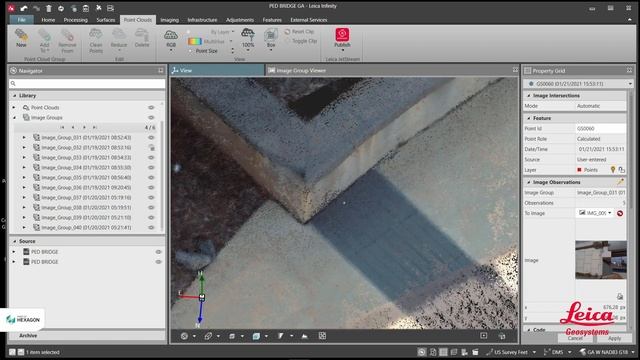Open the File menu
640x360 pixels.
click(21, 20)
